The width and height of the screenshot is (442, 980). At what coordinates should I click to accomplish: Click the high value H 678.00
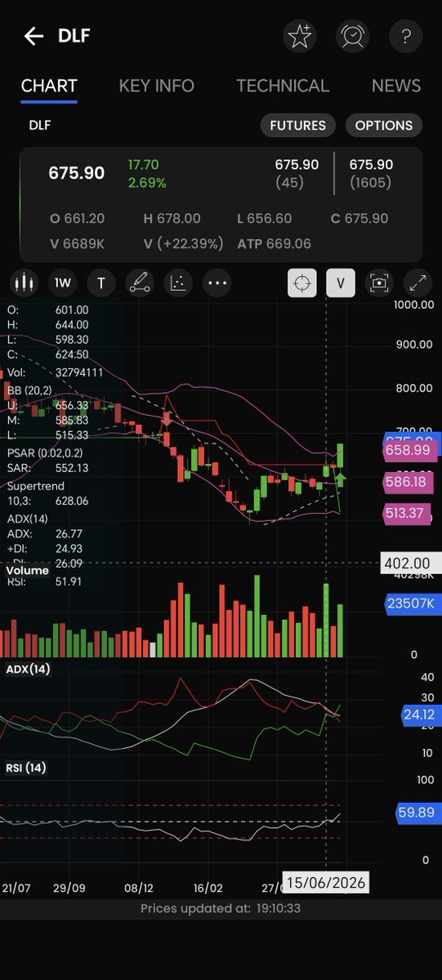(172, 219)
